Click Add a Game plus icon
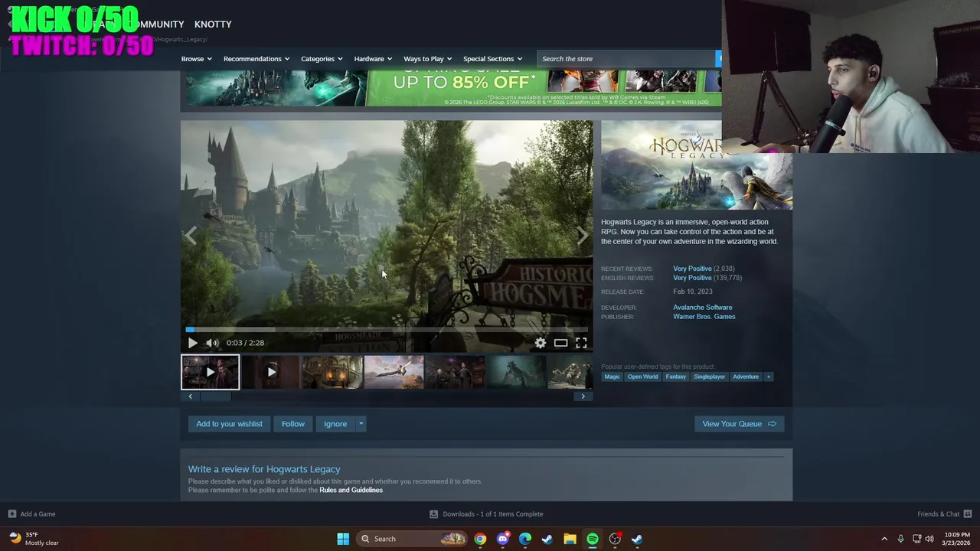This screenshot has height=551, width=980. [11, 514]
